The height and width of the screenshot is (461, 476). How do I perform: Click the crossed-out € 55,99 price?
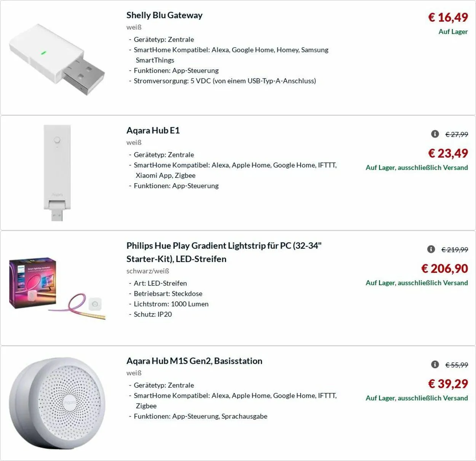coord(457,365)
